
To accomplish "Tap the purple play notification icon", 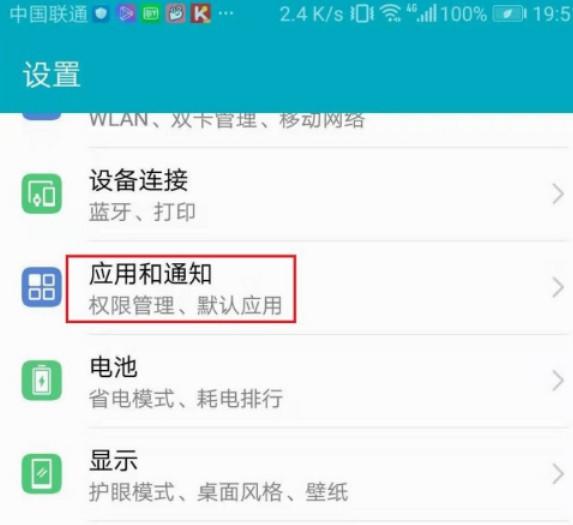I will pos(126,14).
